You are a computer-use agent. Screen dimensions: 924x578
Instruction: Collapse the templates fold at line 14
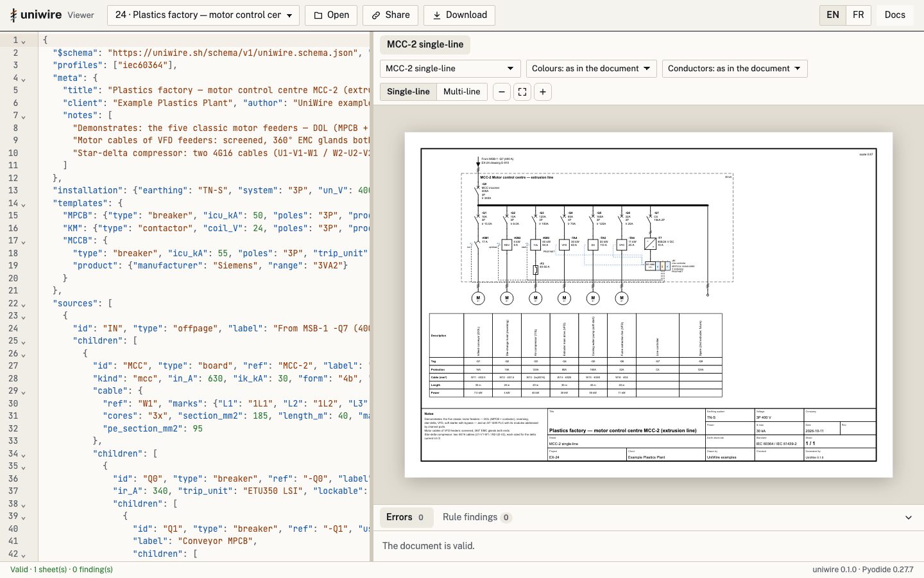[24, 205]
